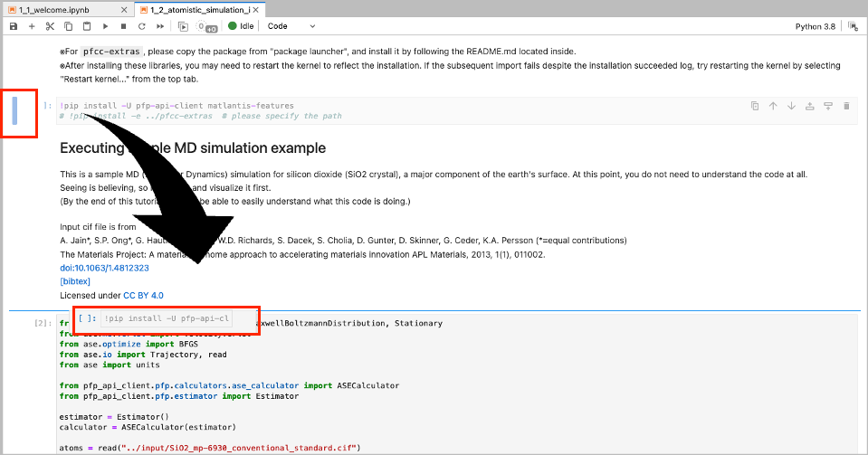Restart kernel and run all cells
This screenshot has width=868, height=455.
tap(161, 26)
